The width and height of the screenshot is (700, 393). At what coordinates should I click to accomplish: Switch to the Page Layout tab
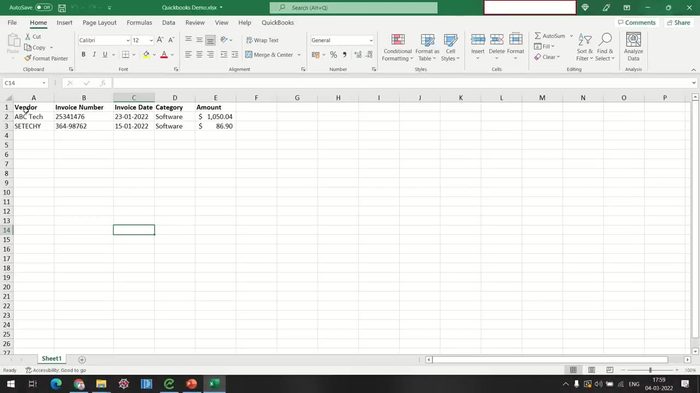tap(99, 22)
